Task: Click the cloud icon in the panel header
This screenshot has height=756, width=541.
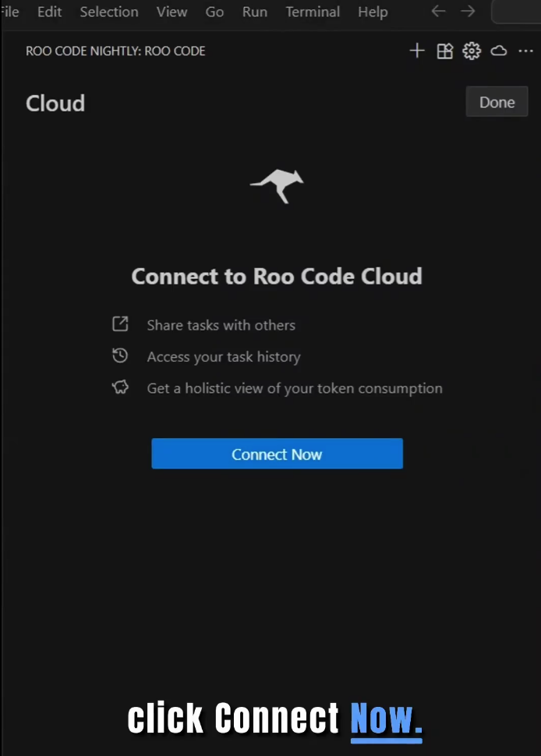Action: pyautogui.click(x=499, y=51)
